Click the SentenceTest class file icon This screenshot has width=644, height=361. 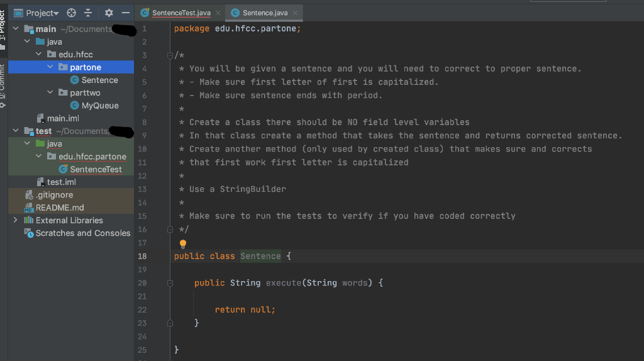(x=63, y=169)
